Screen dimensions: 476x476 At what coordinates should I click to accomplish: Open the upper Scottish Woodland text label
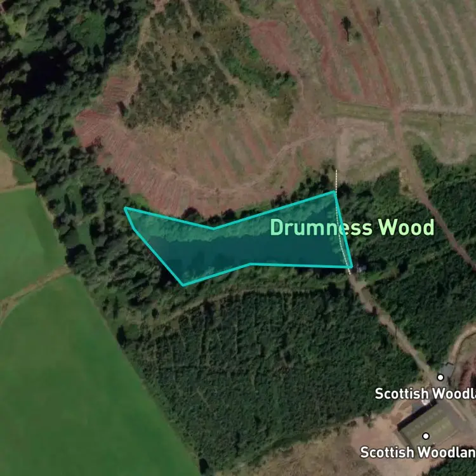425,393
